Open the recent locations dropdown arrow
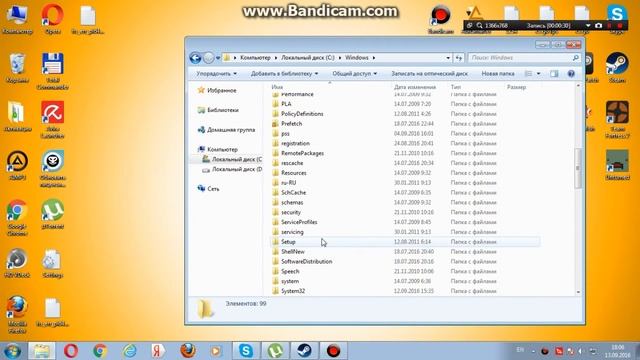The width and height of the screenshot is (640, 360). click(x=218, y=58)
